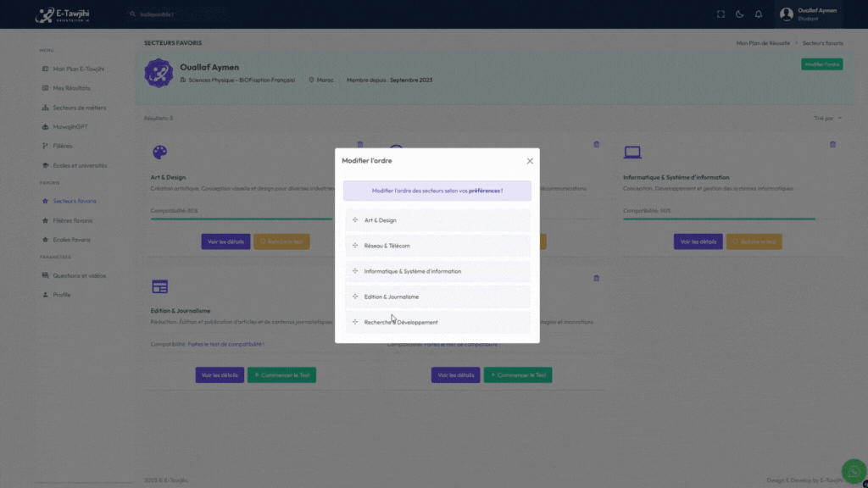
Task: Click drag handle for Edition & Journalisme
Action: [355, 297]
